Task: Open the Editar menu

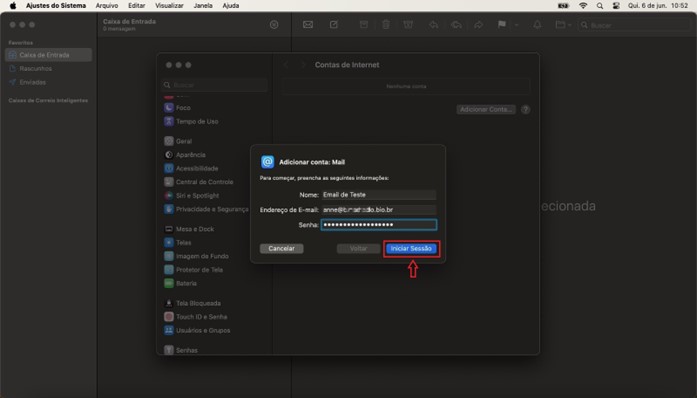Action: click(x=136, y=6)
